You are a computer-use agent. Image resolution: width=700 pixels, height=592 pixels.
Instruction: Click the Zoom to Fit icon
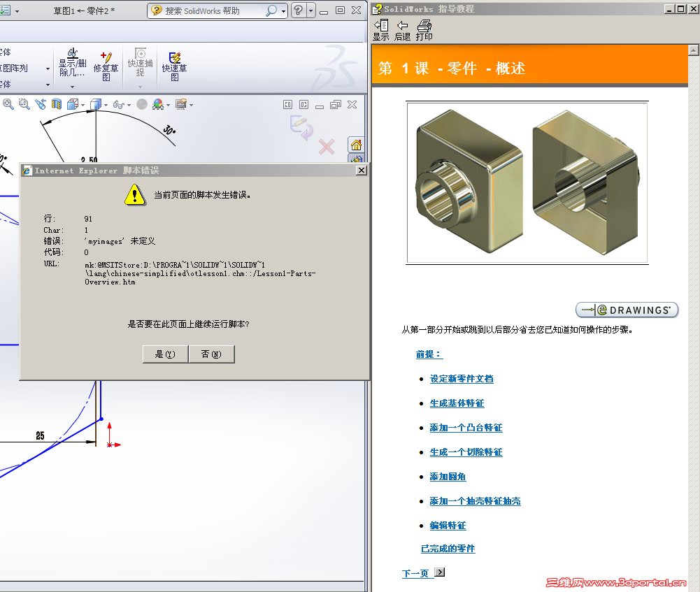coord(8,104)
